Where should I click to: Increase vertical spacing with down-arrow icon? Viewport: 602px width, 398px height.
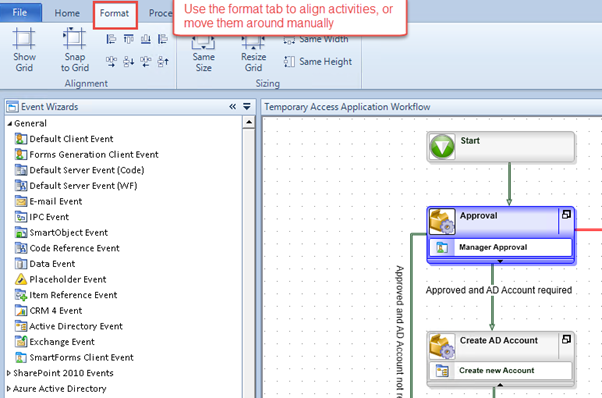(x=129, y=61)
